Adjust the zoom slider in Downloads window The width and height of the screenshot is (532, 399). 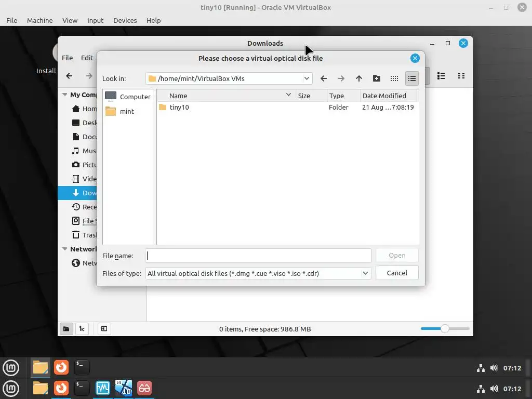pyautogui.click(x=445, y=328)
